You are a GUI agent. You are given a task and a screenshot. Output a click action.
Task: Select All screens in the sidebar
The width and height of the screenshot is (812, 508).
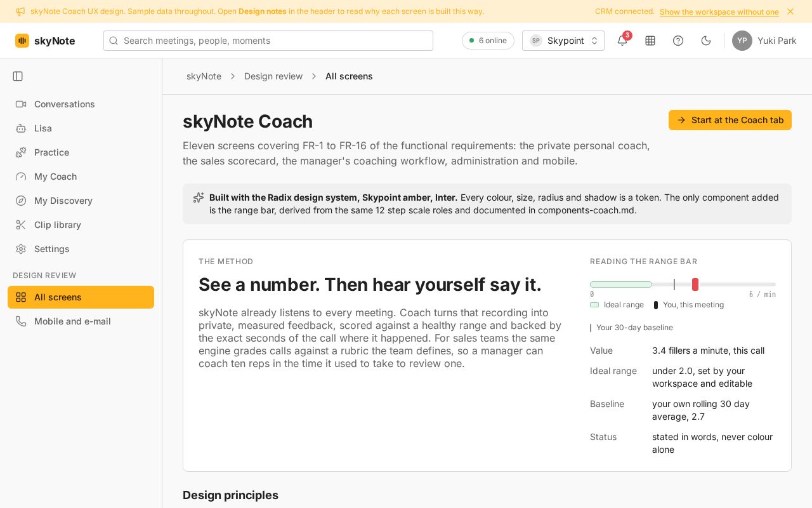tap(81, 297)
